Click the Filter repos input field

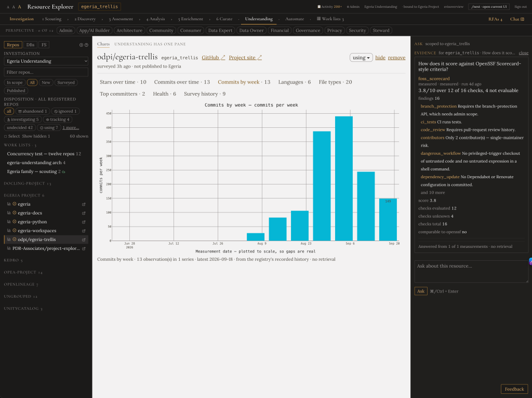pos(46,72)
